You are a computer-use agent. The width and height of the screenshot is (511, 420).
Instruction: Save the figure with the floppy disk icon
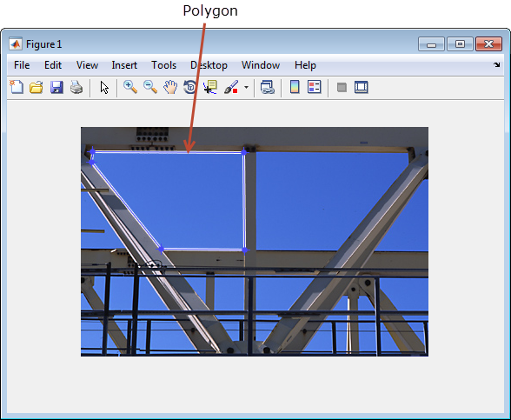coord(56,87)
